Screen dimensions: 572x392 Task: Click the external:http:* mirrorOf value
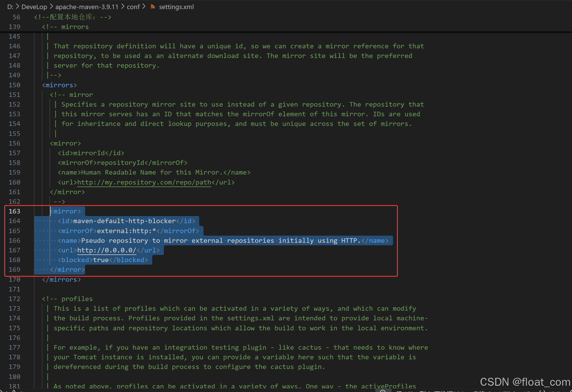(126, 231)
